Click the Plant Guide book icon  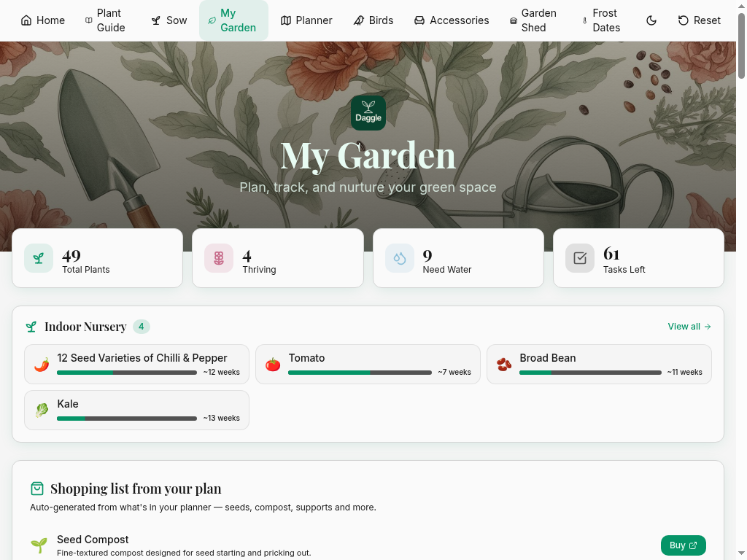tap(88, 20)
